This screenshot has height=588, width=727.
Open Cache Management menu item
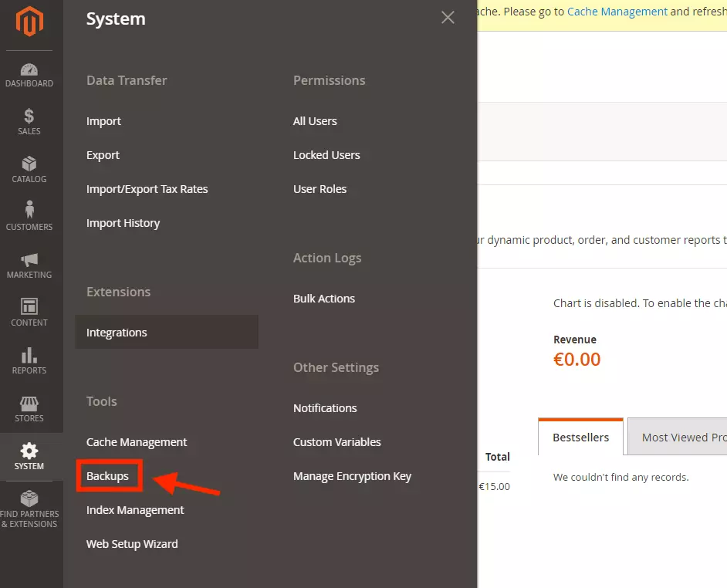click(x=137, y=442)
